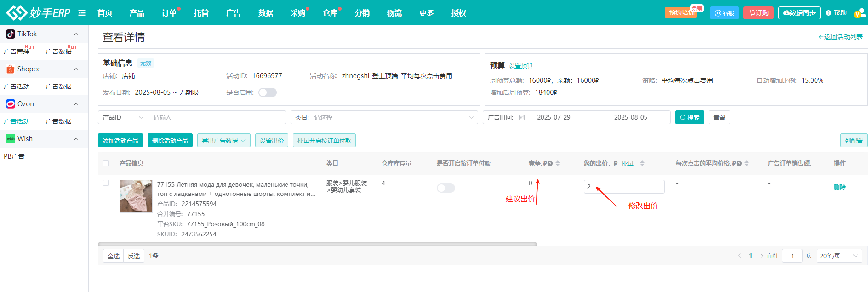Toggle the 是否启用 switch in 基础信息
This screenshot has height=292, width=868.
pyautogui.click(x=267, y=92)
